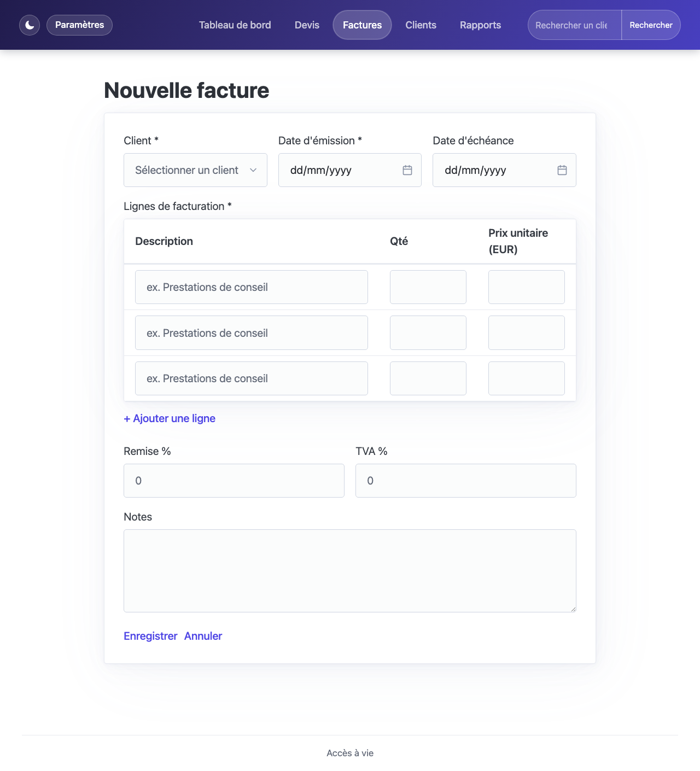Focus the second line Description field

pyautogui.click(x=252, y=333)
